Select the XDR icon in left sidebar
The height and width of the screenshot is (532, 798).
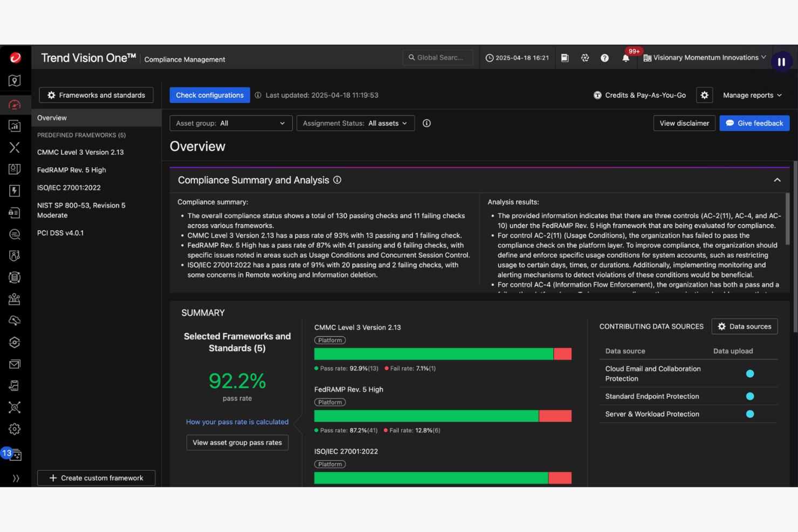pyautogui.click(x=15, y=147)
